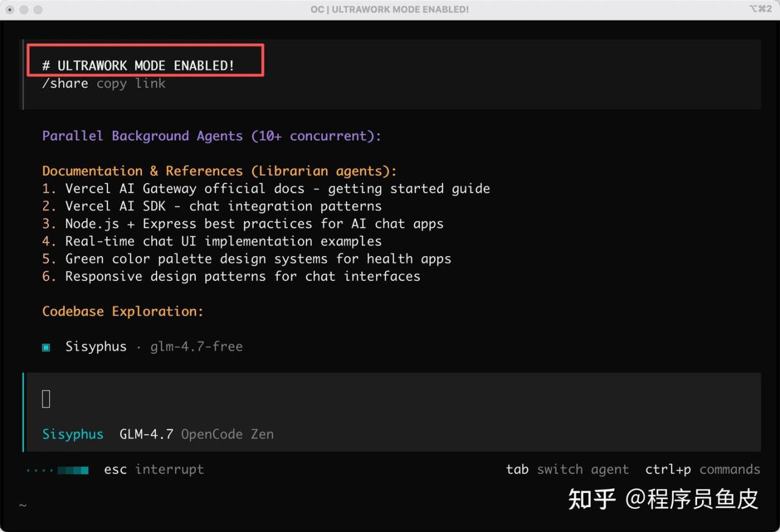Place cursor in the prompt input box

pyautogui.click(x=390, y=399)
